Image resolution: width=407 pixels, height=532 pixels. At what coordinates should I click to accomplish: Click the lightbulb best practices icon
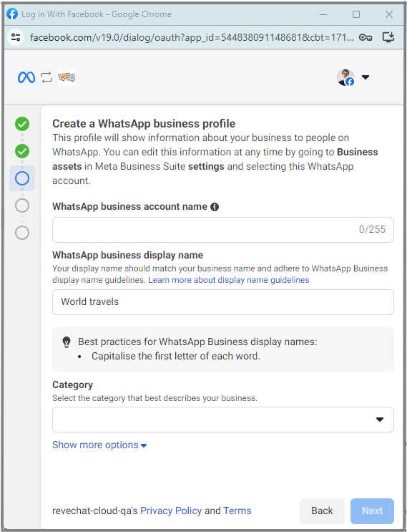[67, 342]
